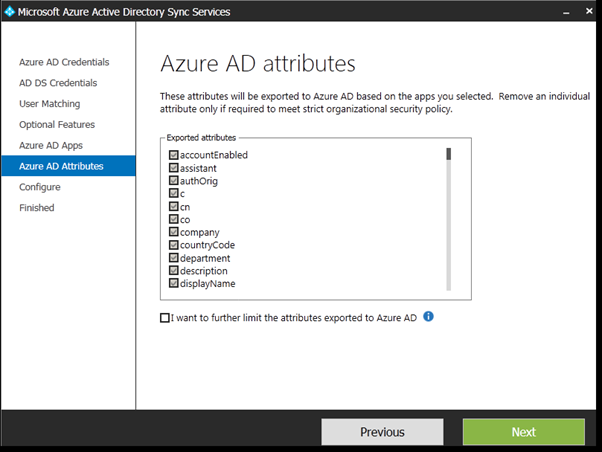Toggle the c attribute checkbox

tap(174, 193)
